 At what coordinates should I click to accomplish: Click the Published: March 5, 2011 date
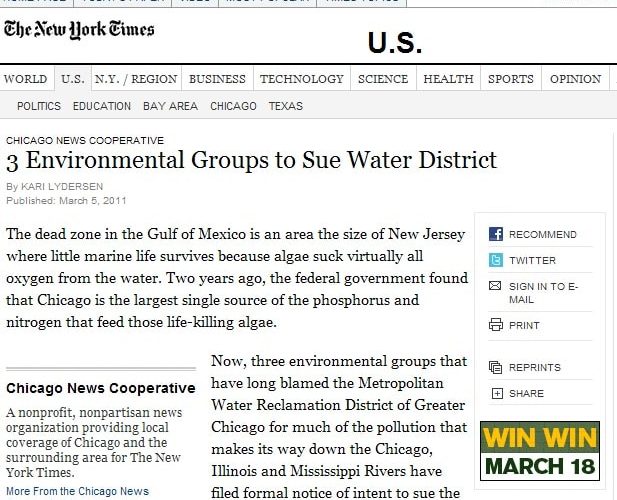[x=66, y=201]
